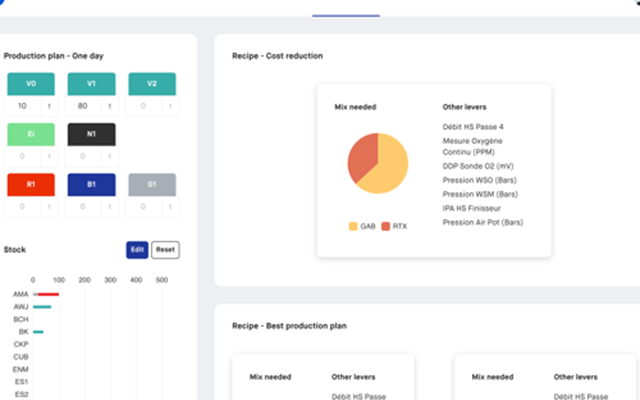The width and height of the screenshot is (640, 400).
Task: Click the AMA stock row label
Action: click(x=21, y=294)
